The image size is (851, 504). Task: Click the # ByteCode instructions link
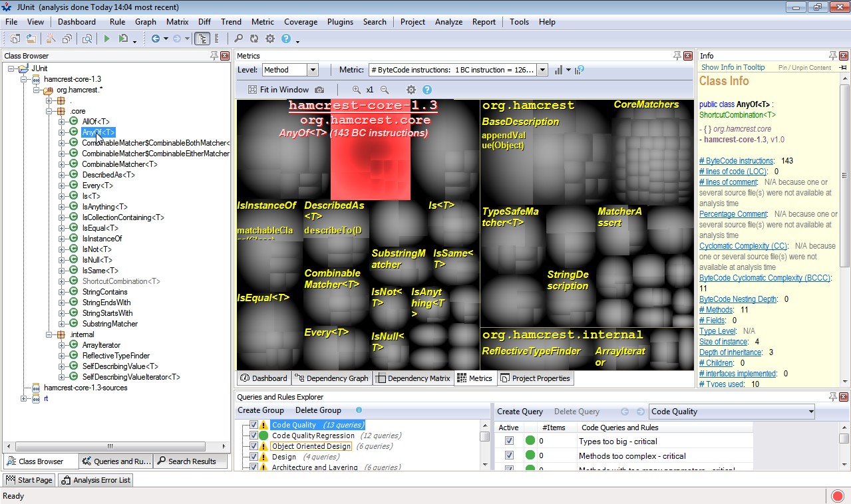point(736,161)
